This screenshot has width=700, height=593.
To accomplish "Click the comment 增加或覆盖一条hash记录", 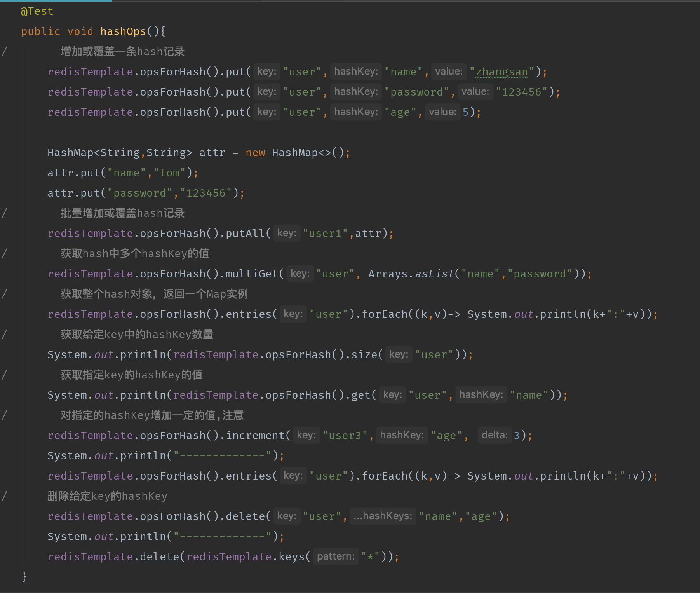I will (x=123, y=52).
